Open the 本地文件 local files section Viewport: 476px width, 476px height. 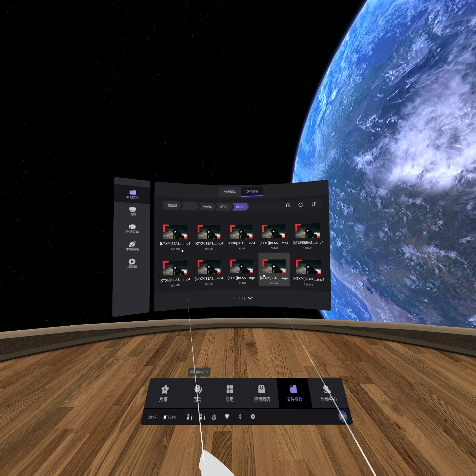point(133,194)
